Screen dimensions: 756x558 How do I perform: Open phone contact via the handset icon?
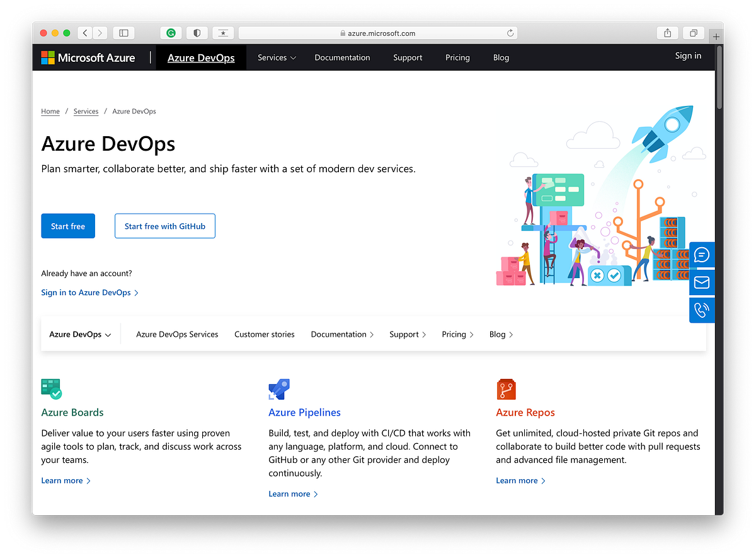702,310
